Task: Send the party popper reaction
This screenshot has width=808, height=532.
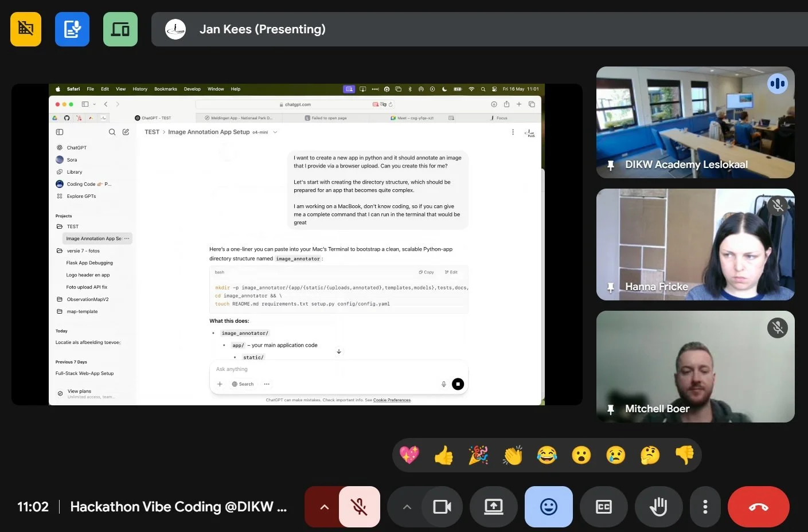Action: click(x=478, y=455)
